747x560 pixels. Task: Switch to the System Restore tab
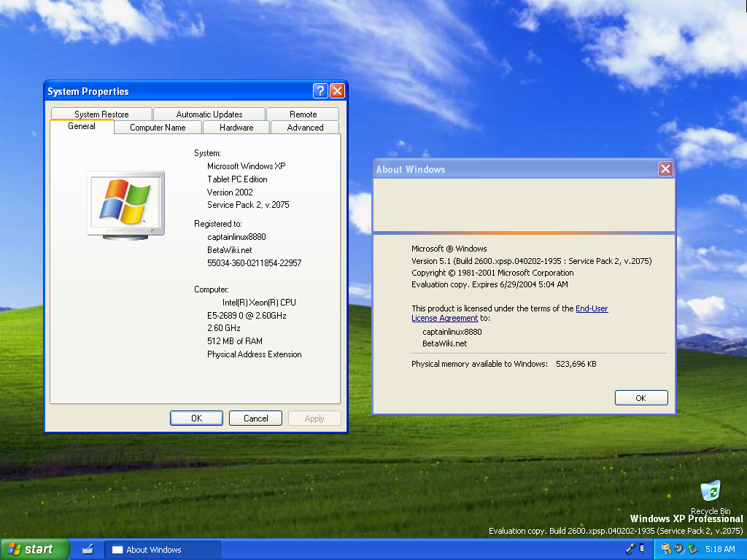click(x=101, y=114)
